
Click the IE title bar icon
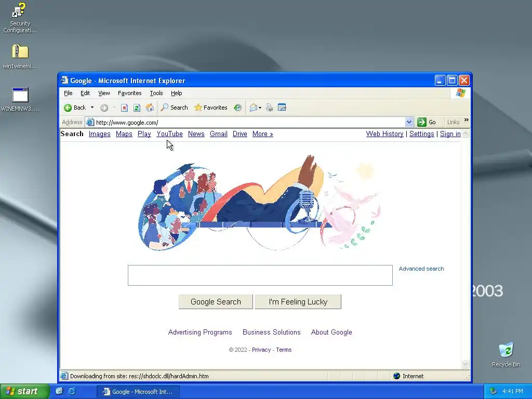pos(64,81)
